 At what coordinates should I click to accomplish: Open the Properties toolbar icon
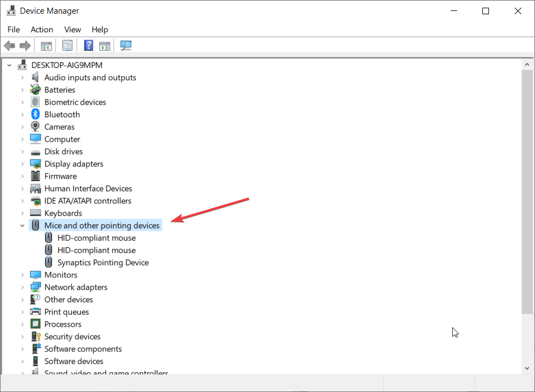67,46
